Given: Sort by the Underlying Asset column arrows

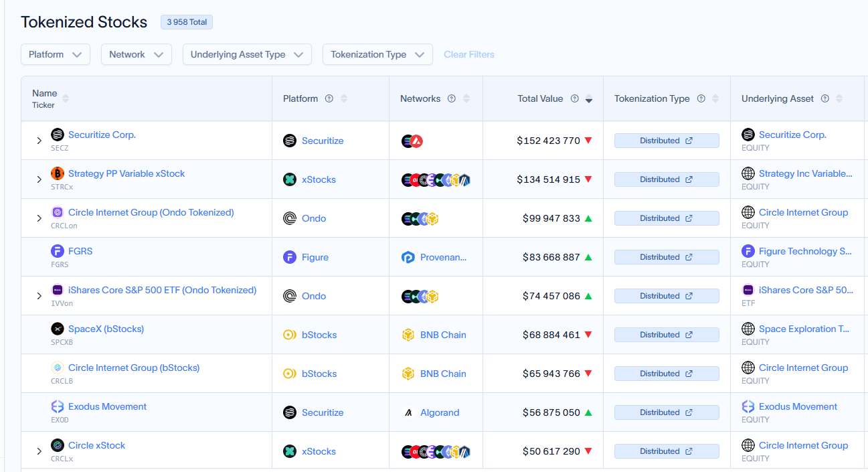Looking at the screenshot, I should click(x=839, y=98).
